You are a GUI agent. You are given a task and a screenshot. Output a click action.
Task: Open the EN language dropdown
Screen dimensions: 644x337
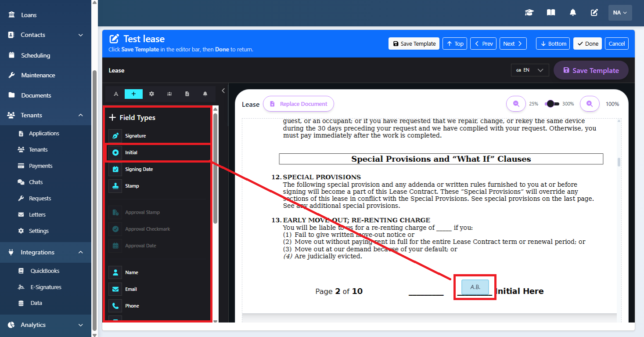click(x=530, y=70)
